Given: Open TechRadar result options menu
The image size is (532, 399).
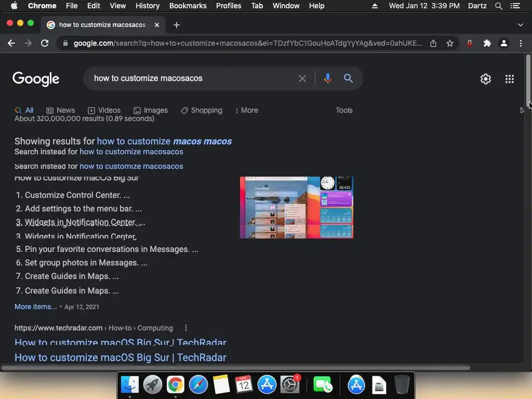Looking at the screenshot, I should pyautogui.click(x=185, y=328).
